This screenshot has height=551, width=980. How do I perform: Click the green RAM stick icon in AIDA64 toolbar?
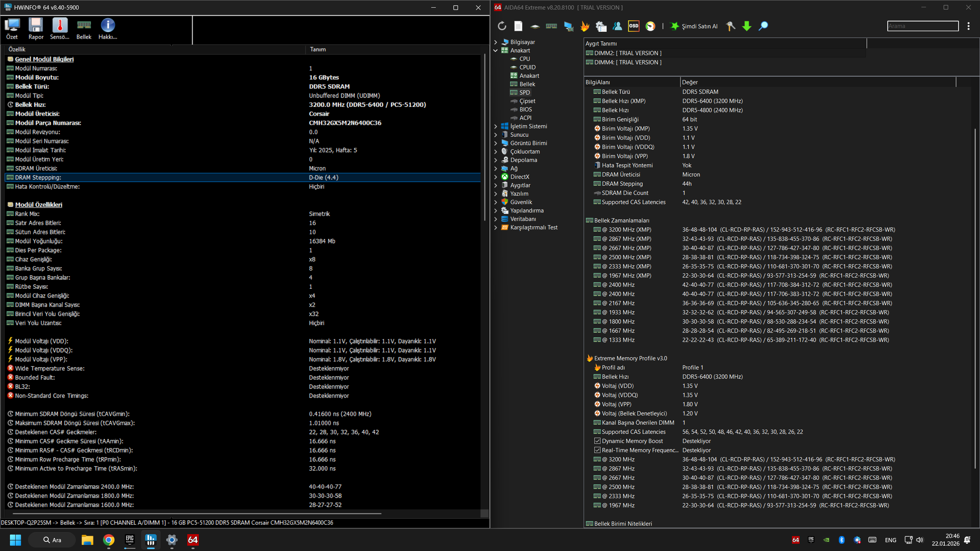click(551, 26)
